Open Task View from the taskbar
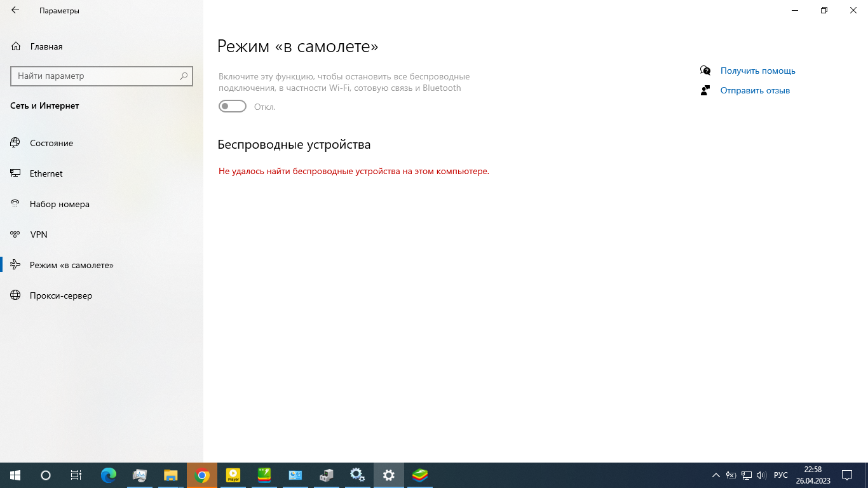This screenshot has height=488, width=868. point(76,475)
